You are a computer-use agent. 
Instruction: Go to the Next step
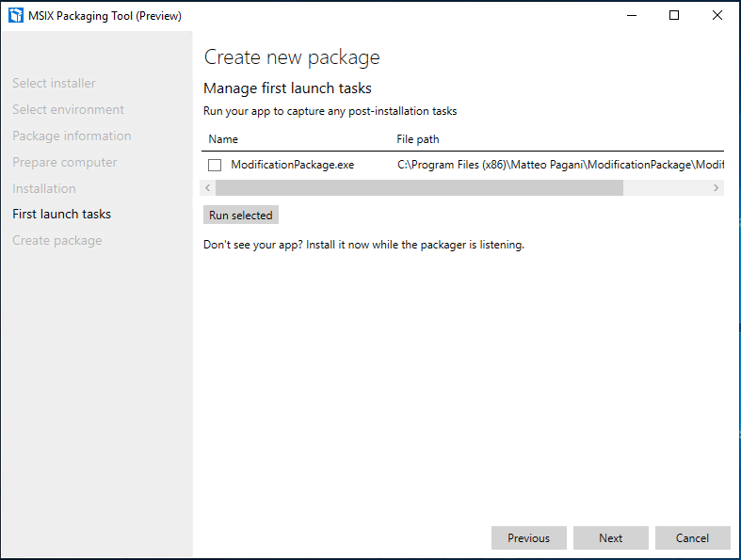click(610, 537)
